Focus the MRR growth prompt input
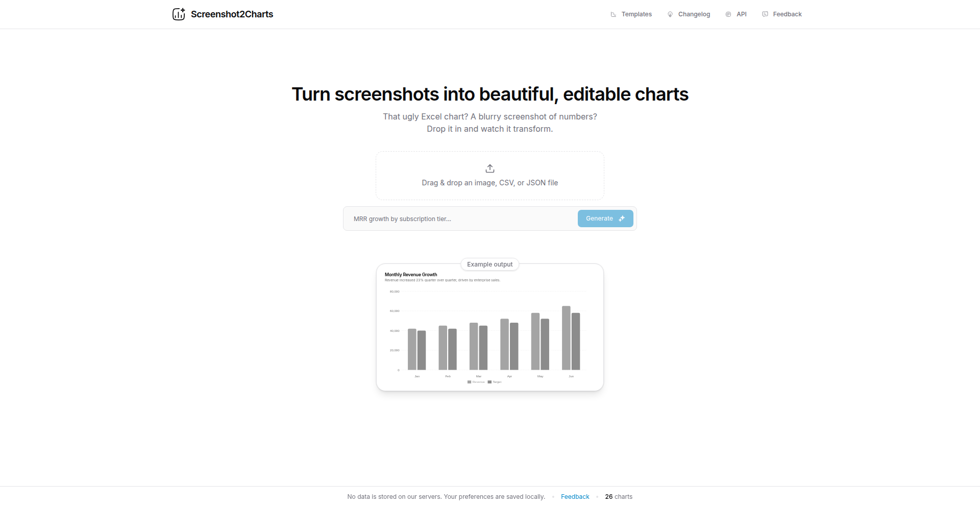 459,219
